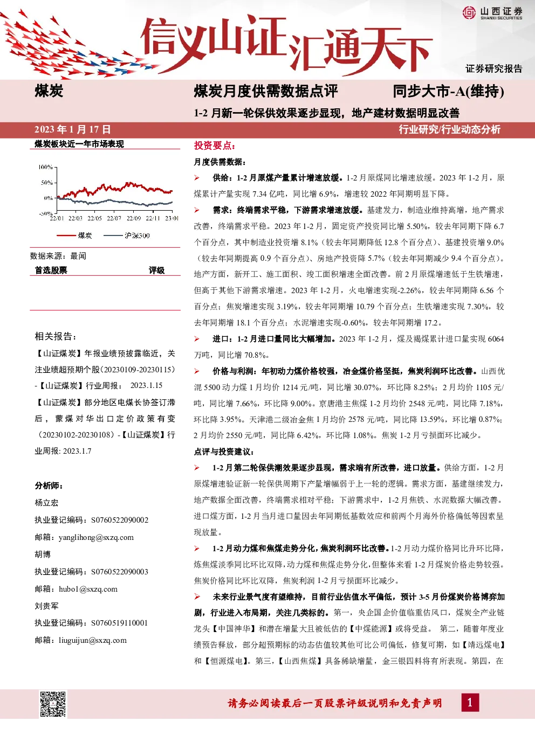The width and height of the screenshot is (535, 756).
Task: Click registration code S0760519110001
Action: coord(119,623)
